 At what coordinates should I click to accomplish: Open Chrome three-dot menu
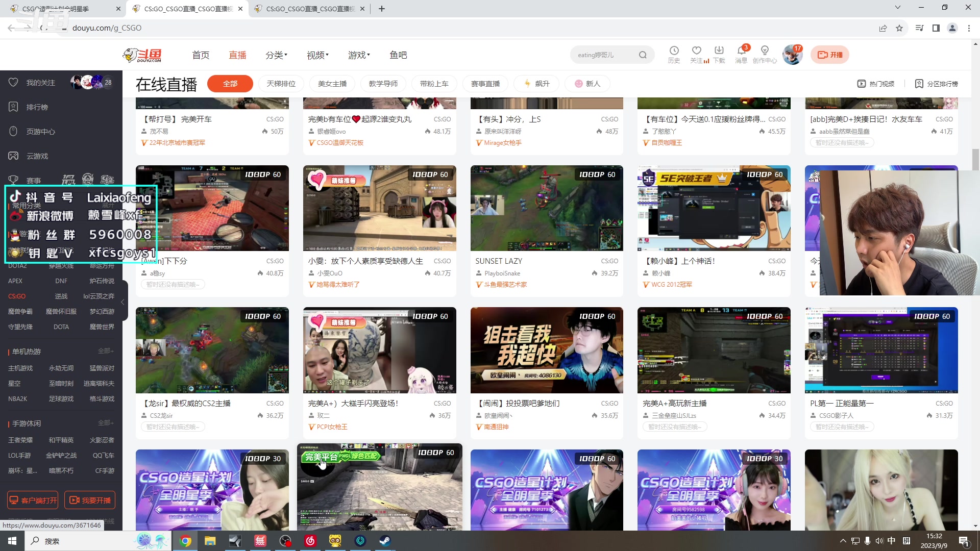pyautogui.click(x=969, y=28)
